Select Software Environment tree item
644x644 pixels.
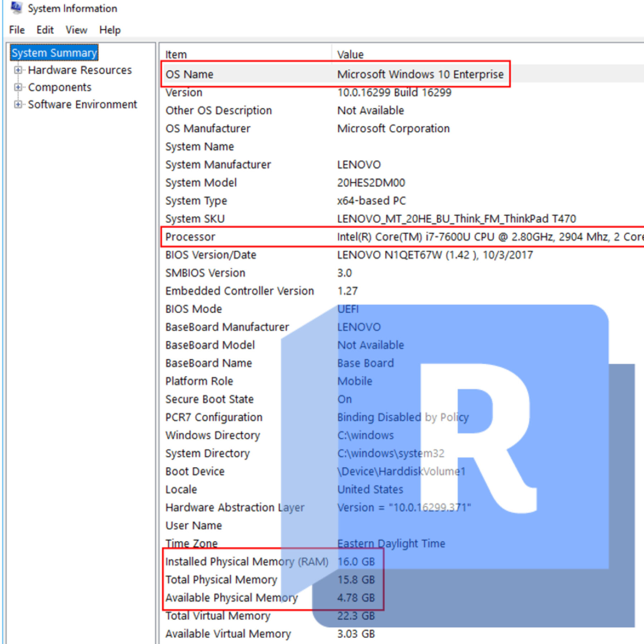[82, 104]
